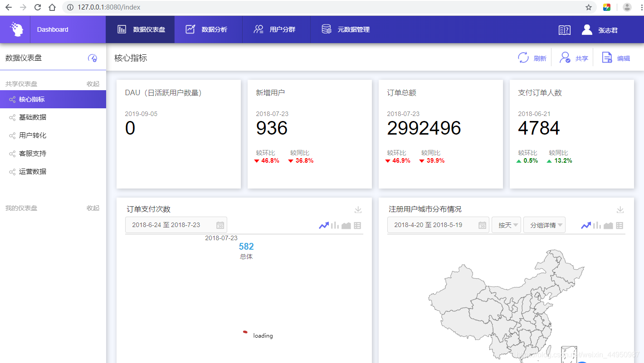Click the 39.9% 较同比 figure
Viewport: 644px width, 363px height.
coord(435,160)
